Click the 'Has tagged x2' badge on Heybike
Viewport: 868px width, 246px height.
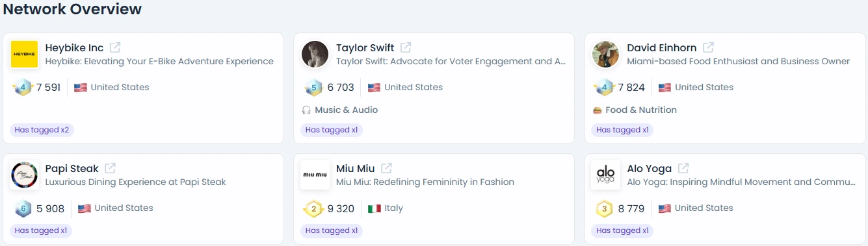(42, 130)
